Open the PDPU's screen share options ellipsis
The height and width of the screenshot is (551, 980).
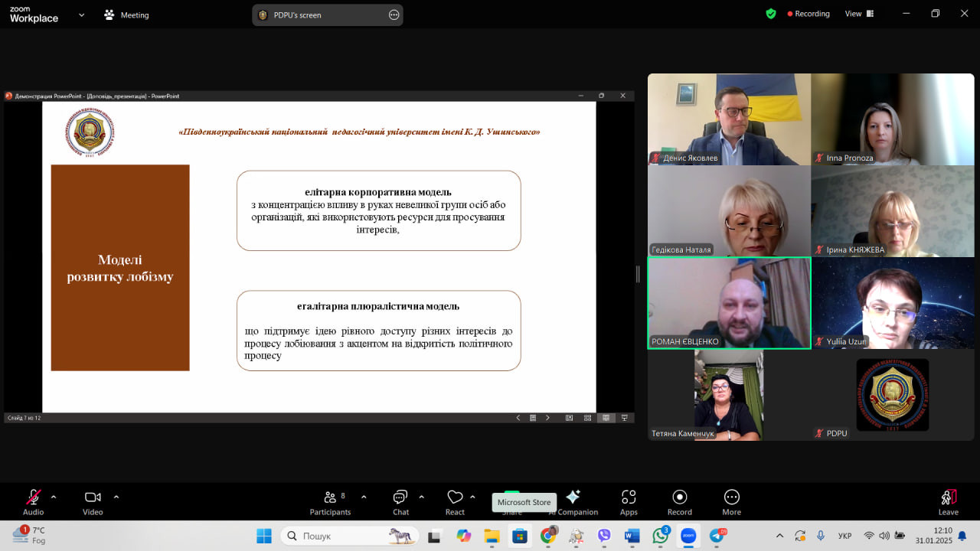pos(394,15)
